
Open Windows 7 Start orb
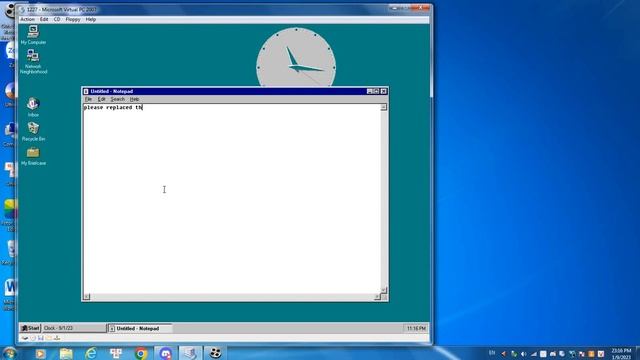pos(9,353)
